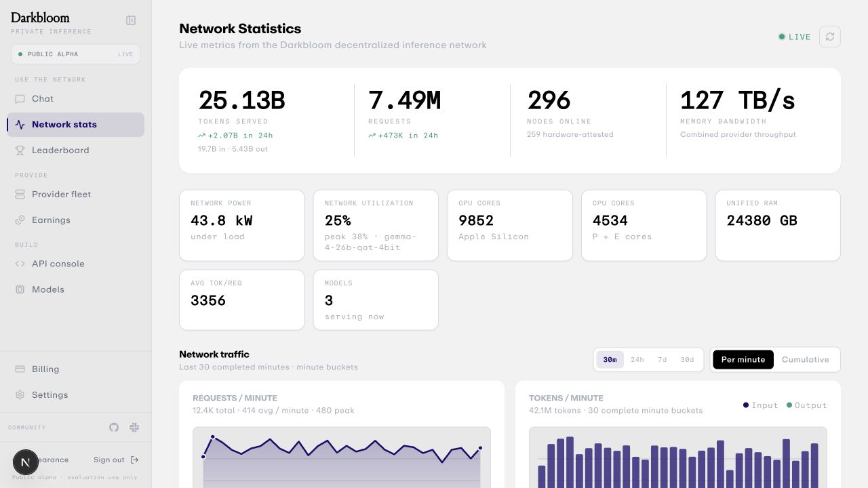The image size is (868, 488).
Task: View the Models page
Action: pos(76,289)
